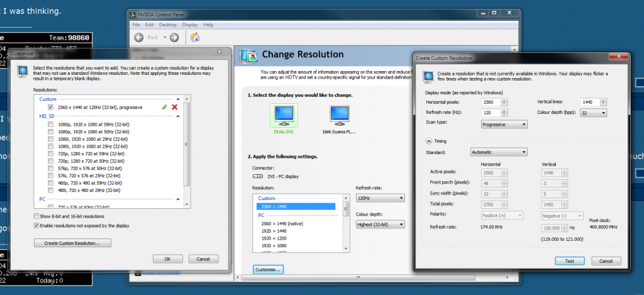Open the Help menu
Image resolution: width=644 pixels, height=295 pixels.
[x=208, y=25]
